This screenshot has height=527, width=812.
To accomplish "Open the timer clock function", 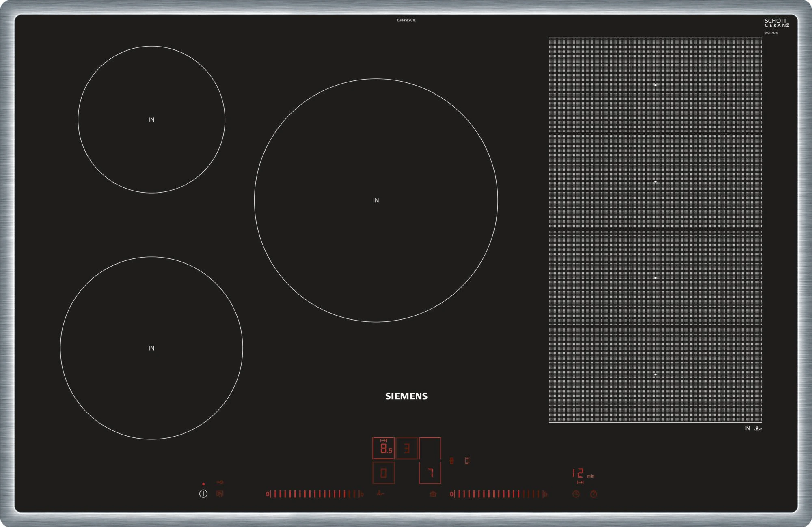I will click(576, 494).
